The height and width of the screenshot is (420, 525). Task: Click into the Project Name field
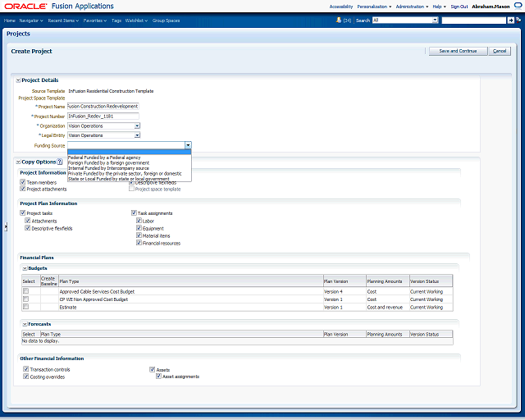103,107
